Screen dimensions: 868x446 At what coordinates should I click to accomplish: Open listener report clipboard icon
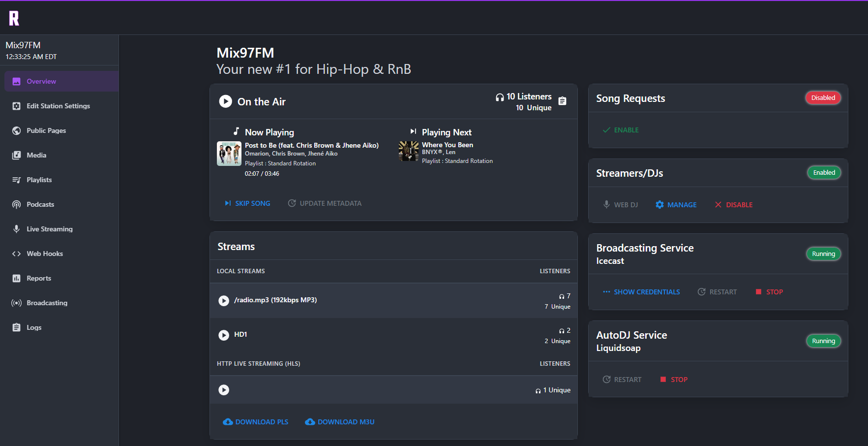(x=563, y=101)
